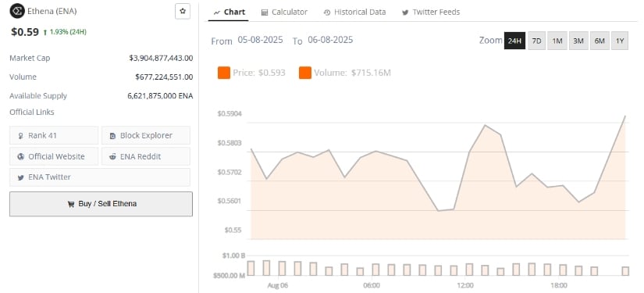Click the Buy / Sell Ethena button
The height and width of the screenshot is (293, 644).
101,204
